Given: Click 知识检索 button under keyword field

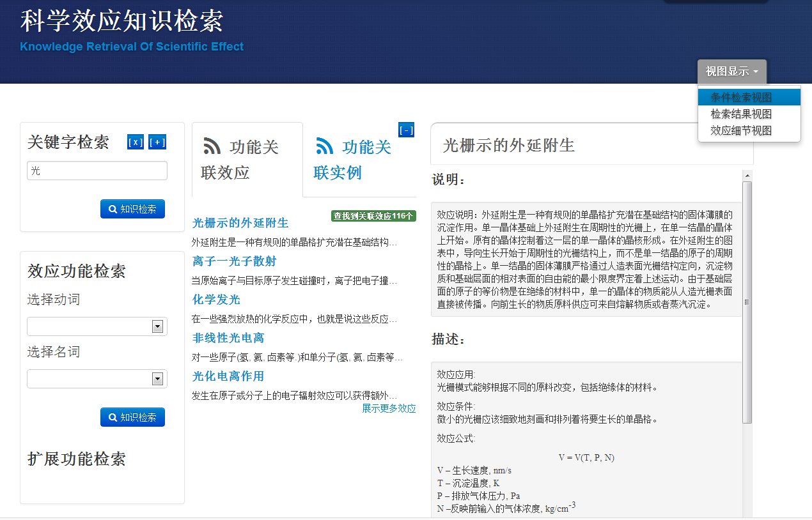Looking at the screenshot, I should click(132, 209).
